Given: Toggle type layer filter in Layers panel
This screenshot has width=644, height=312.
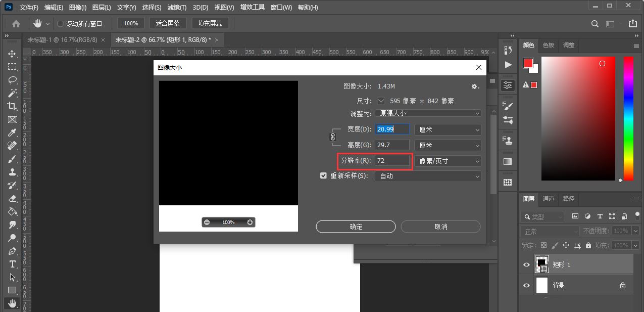Looking at the screenshot, I should [x=600, y=216].
